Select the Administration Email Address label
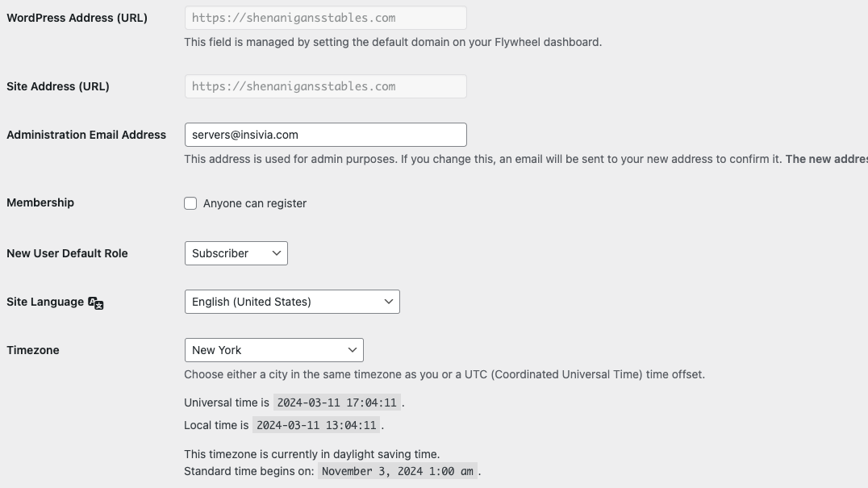868x488 pixels. [x=86, y=135]
